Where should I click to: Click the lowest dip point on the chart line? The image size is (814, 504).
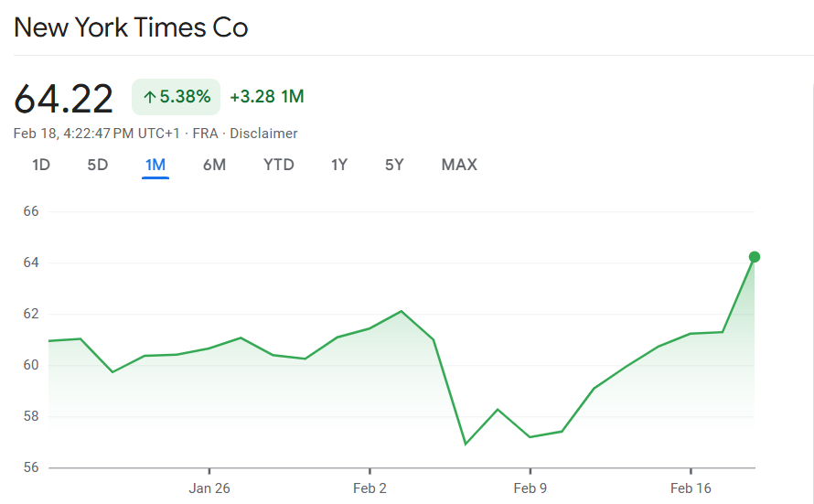(x=466, y=444)
